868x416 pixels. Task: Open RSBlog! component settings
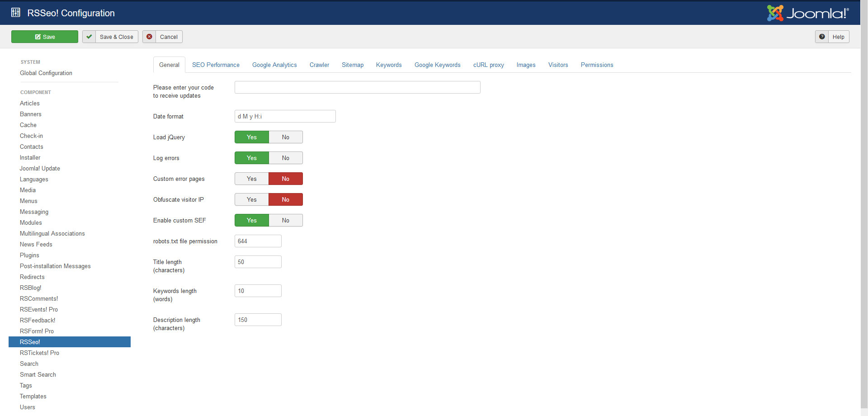30,288
